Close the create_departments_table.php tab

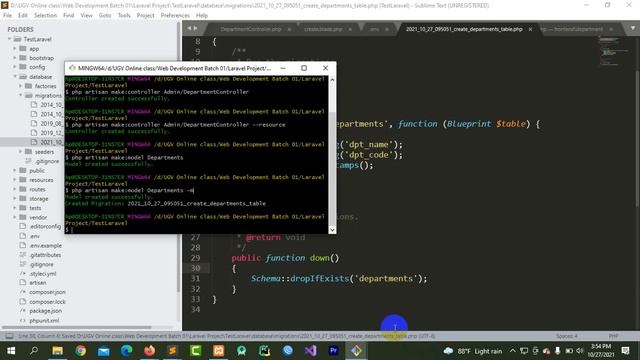point(530,29)
